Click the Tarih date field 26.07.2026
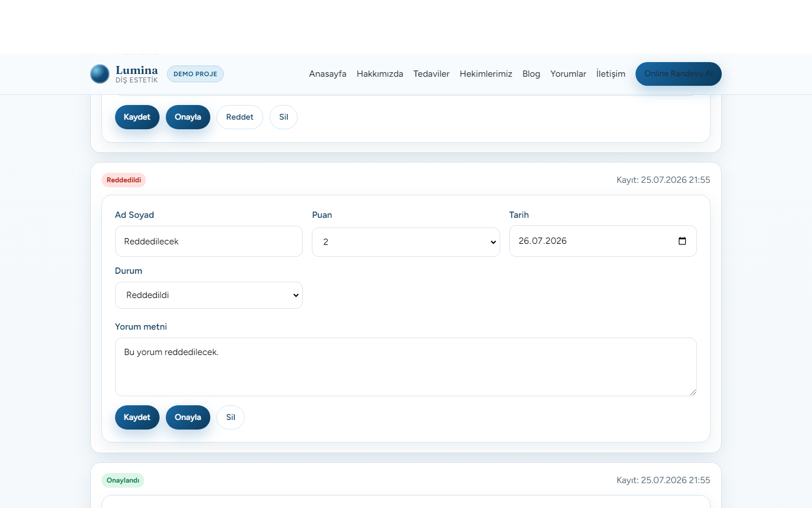Image resolution: width=812 pixels, height=508 pixels. coord(603,241)
